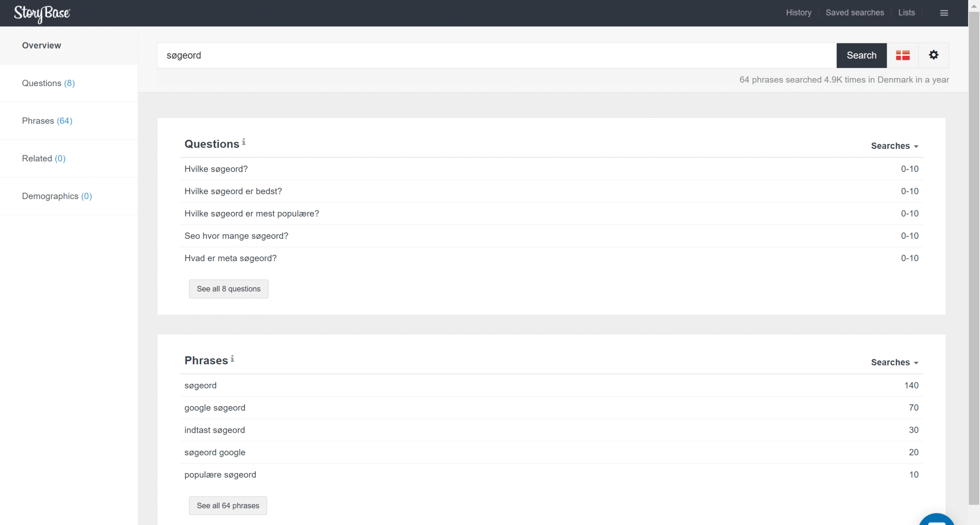The height and width of the screenshot is (525, 980).
Task: Expand Searches sort dropdown in Phrases
Action: (x=894, y=362)
